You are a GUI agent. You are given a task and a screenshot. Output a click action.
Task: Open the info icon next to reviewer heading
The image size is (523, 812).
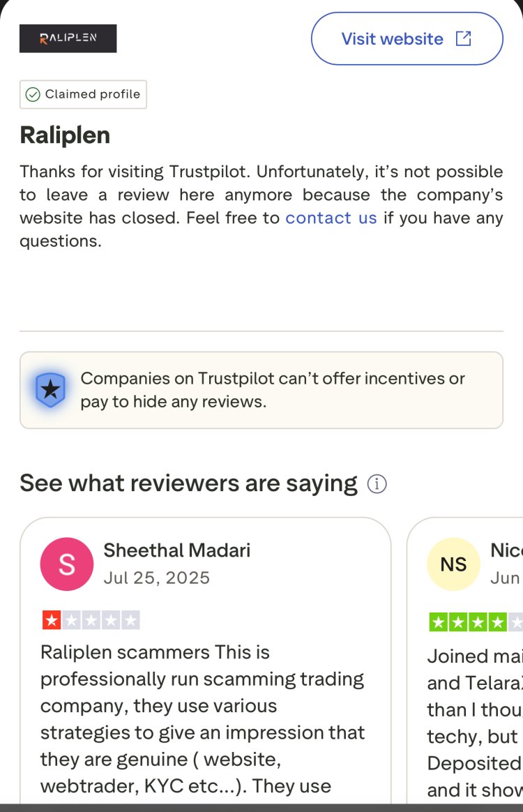pyautogui.click(x=377, y=483)
